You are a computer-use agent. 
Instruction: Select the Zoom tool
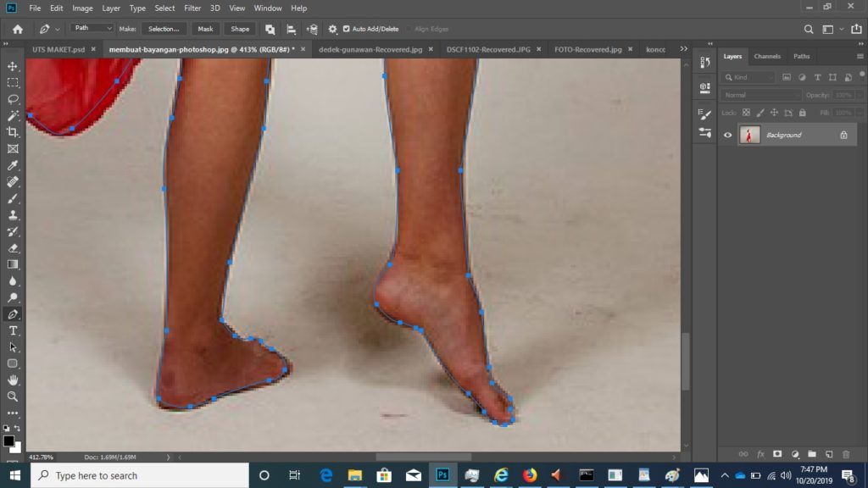tap(13, 396)
